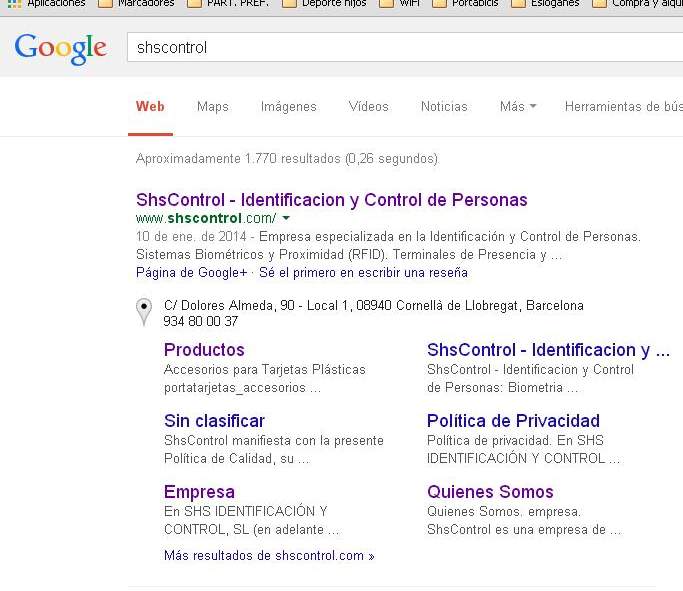The width and height of the screenshot is (683, 591).
Task: Open the Aplicaciones apps grid icon
Action: tap(14, 4)
